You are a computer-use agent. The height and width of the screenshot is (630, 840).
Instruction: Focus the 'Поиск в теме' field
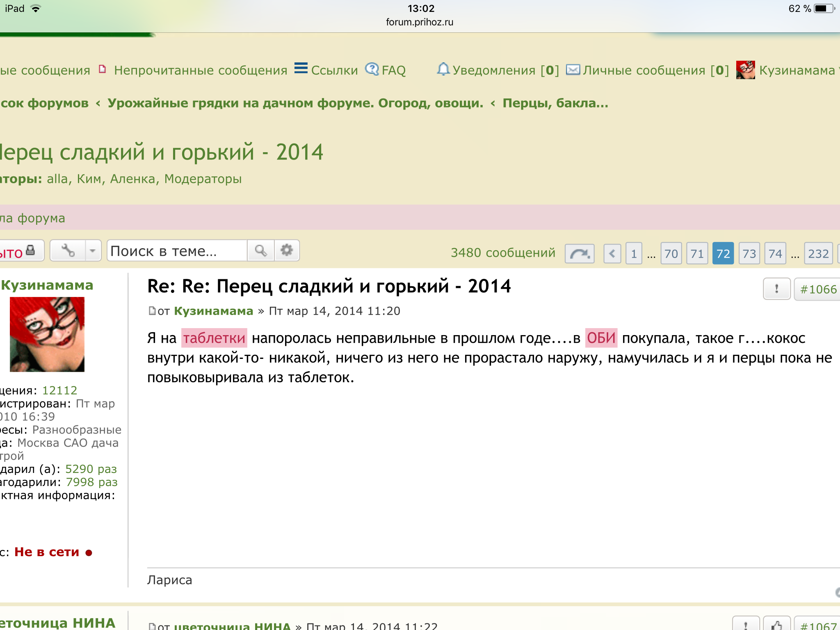coord(177,250)
